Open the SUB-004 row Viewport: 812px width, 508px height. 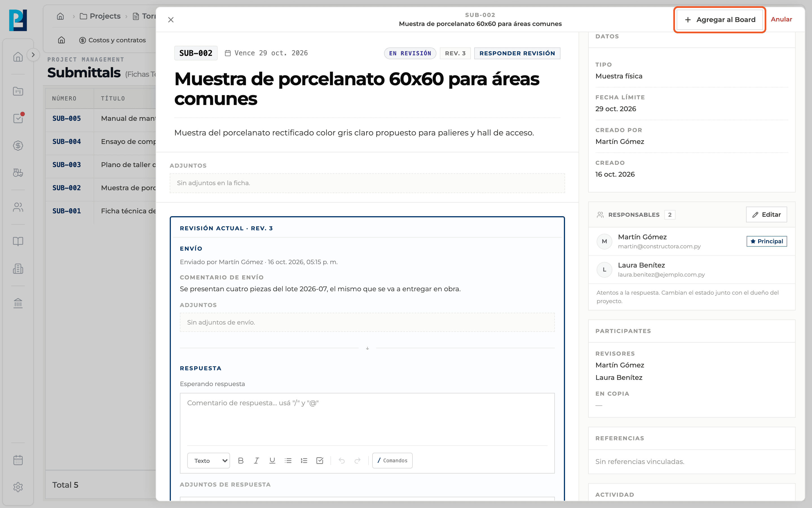101,141
